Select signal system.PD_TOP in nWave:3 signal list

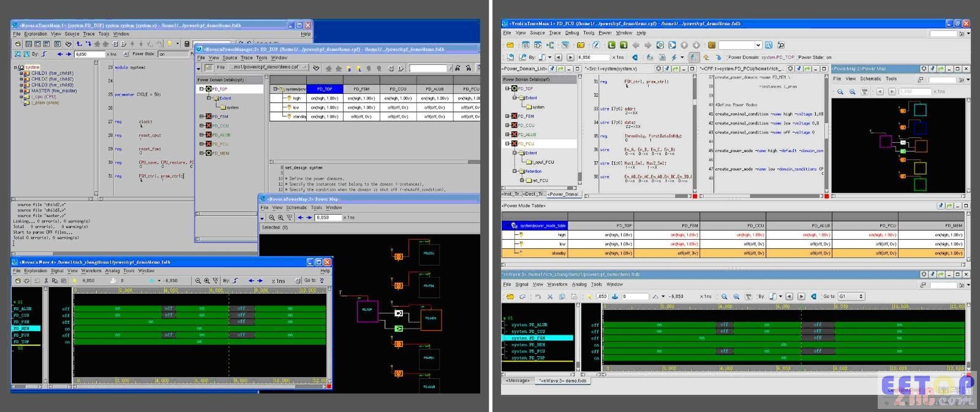coord(528,357)
